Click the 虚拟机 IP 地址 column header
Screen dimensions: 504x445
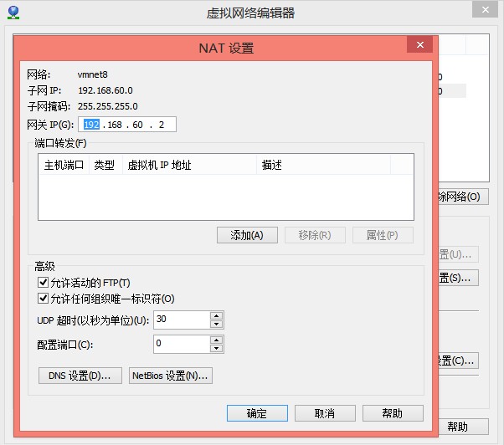coord(159,165)
